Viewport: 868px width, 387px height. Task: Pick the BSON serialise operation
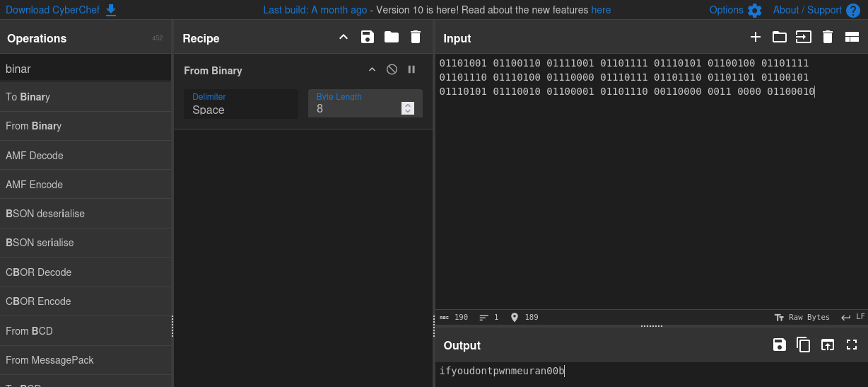coord(86,243)
